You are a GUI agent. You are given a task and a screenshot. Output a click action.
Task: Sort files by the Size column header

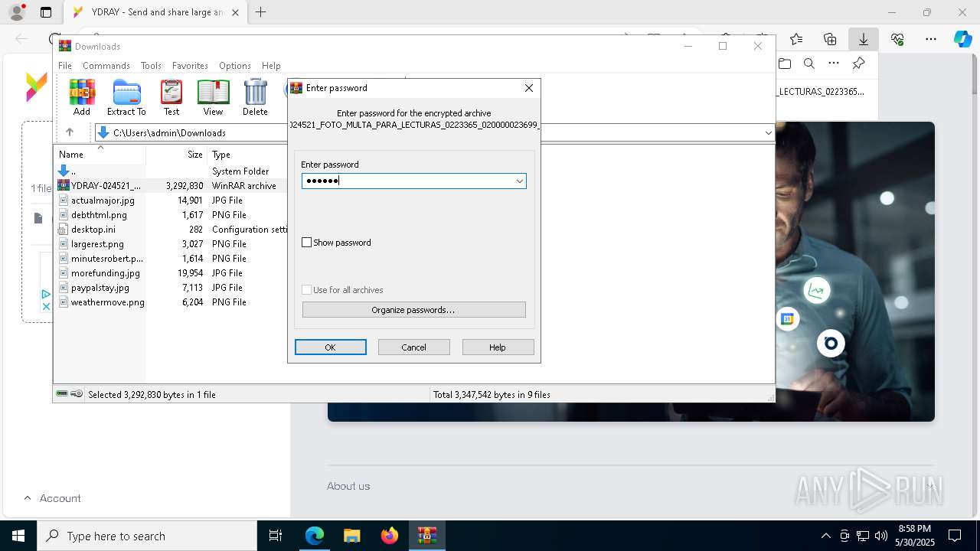(x=177, y=154)
